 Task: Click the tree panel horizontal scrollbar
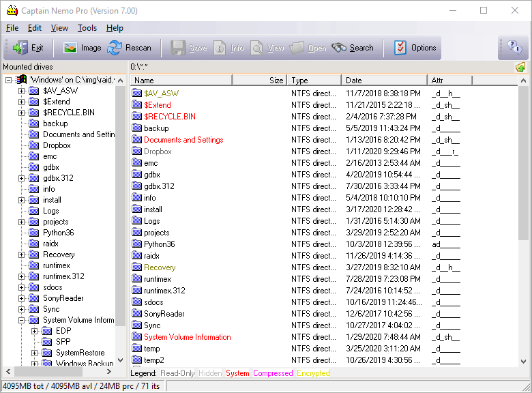(x=48, y=372)
